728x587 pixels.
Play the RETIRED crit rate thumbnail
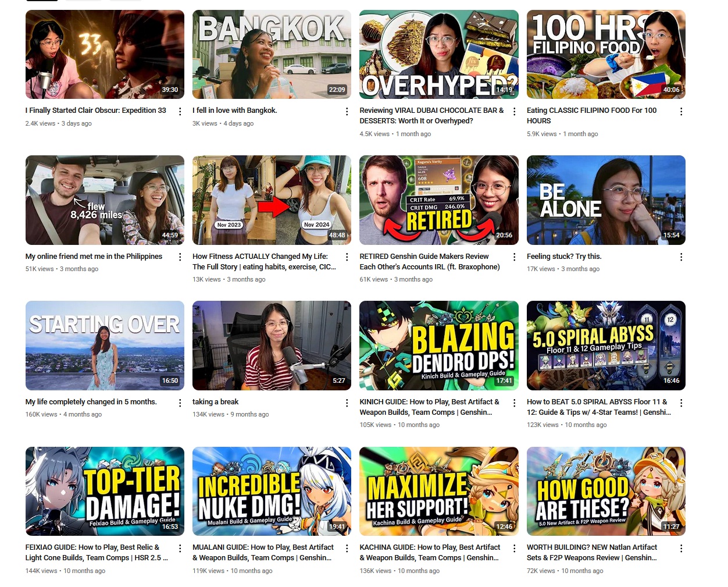click(x=439, y=200)
